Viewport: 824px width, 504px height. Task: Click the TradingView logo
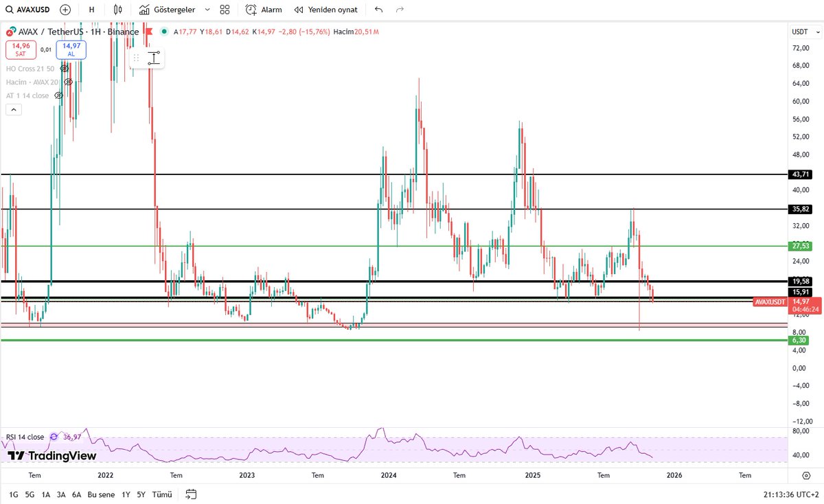[51, 455]
